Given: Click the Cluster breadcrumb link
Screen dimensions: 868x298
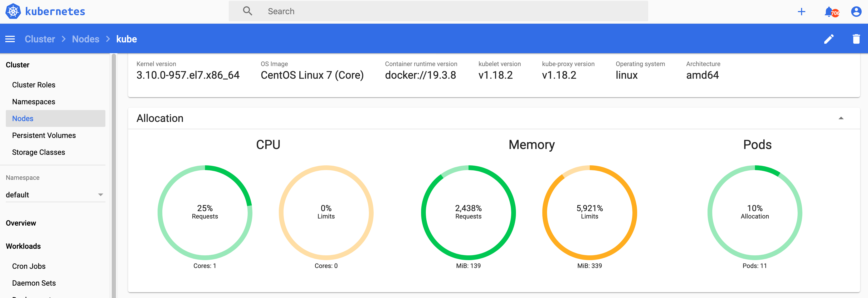Looking at the screenshot, I should pos(40,39).
